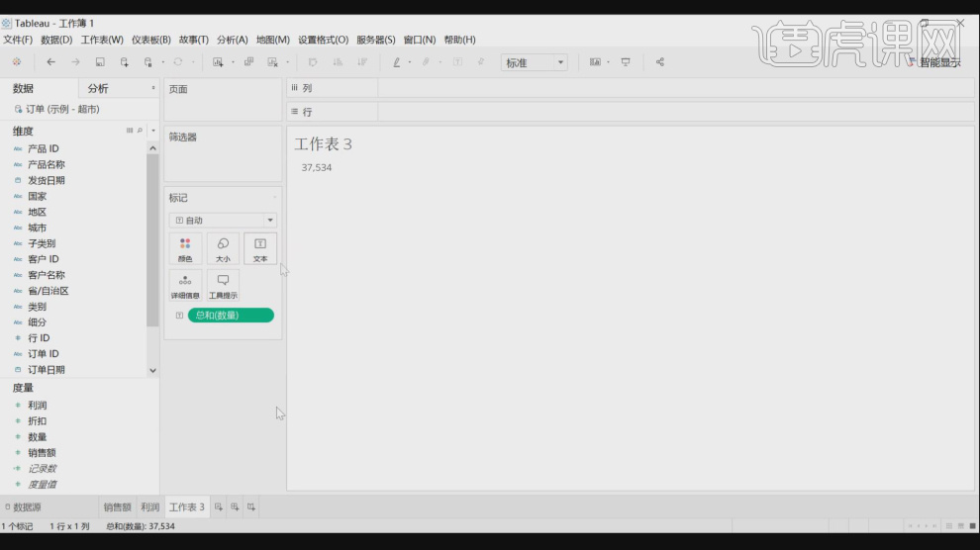Viewport: 980px width, 550px height.
Task: Switch to the 销售额 sheet tab
Action: pos(117,506)
